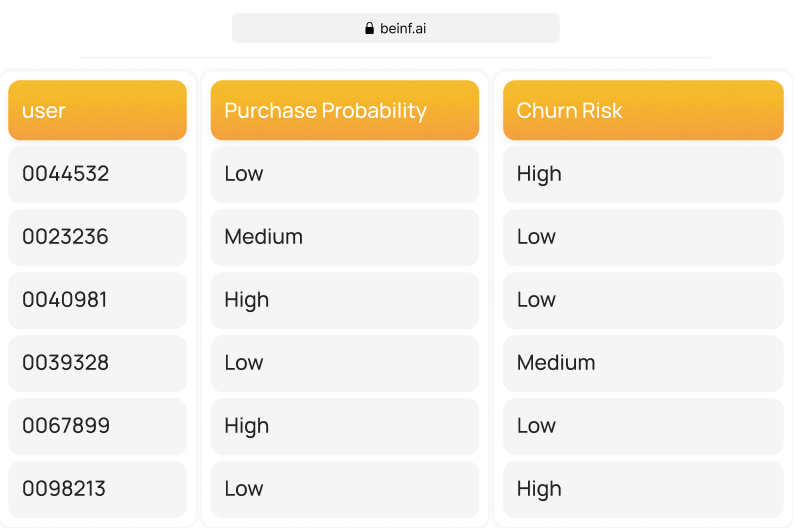Screen dimensions: 794x528
Task: Click High churn risk for user 0098213
Action: coord(643,489)
